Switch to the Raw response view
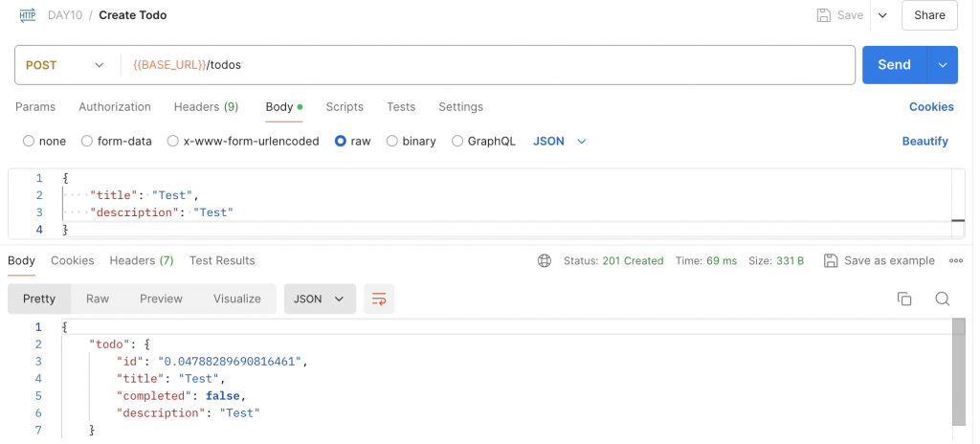The height and width of the screenshot is (444, 980). 98,299
